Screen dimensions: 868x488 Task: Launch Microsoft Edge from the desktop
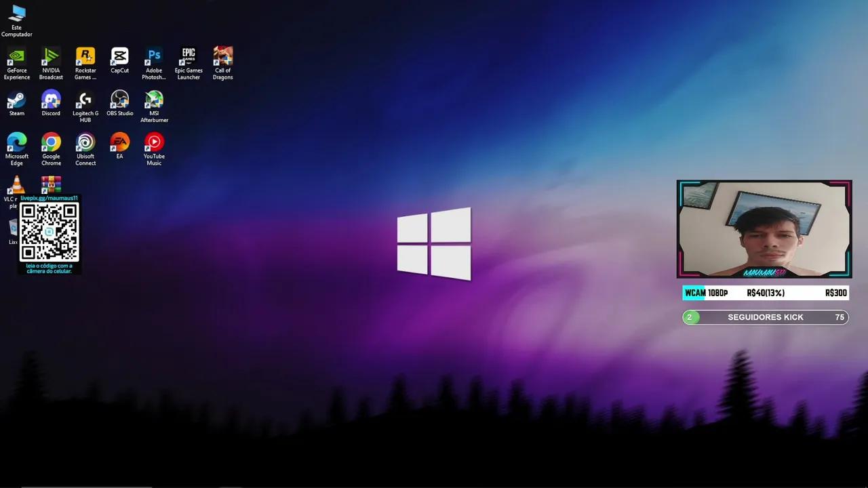16,150
